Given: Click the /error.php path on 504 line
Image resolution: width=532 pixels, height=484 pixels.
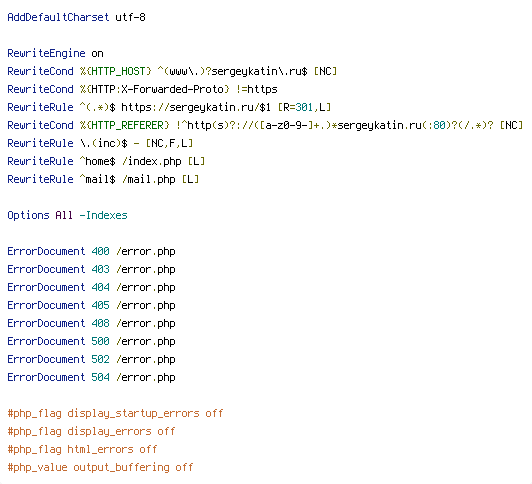Looking at the screenshot, I should pyautogui.click(x=146, y=377).
